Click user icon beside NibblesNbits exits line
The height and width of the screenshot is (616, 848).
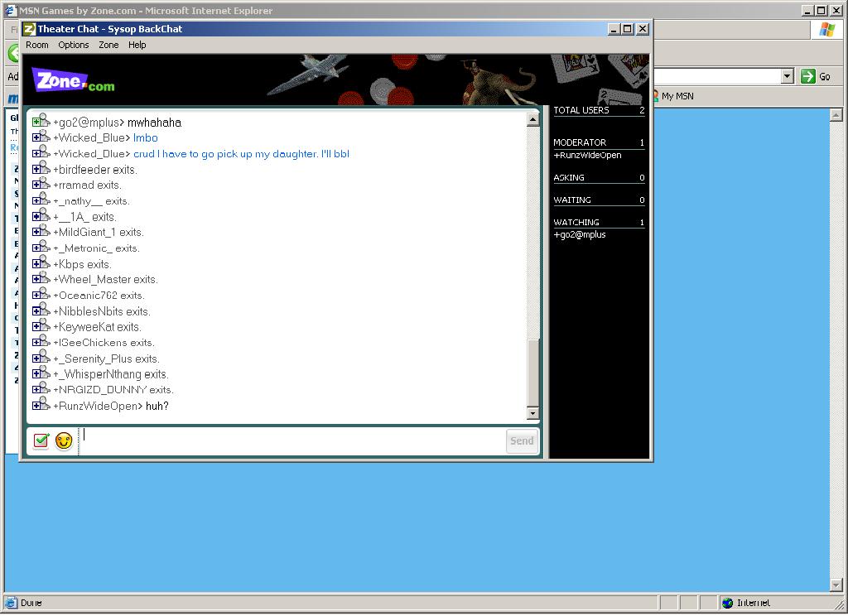[x=41, y=310]
